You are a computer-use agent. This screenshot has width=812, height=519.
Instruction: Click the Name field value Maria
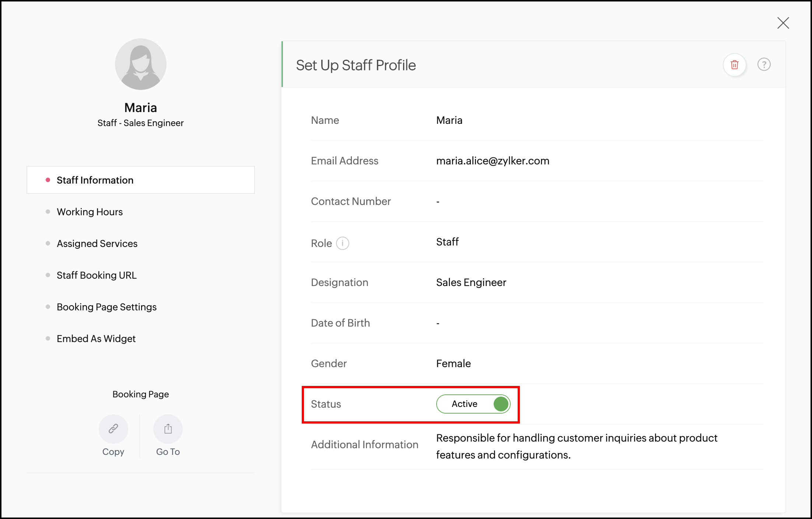449,120
